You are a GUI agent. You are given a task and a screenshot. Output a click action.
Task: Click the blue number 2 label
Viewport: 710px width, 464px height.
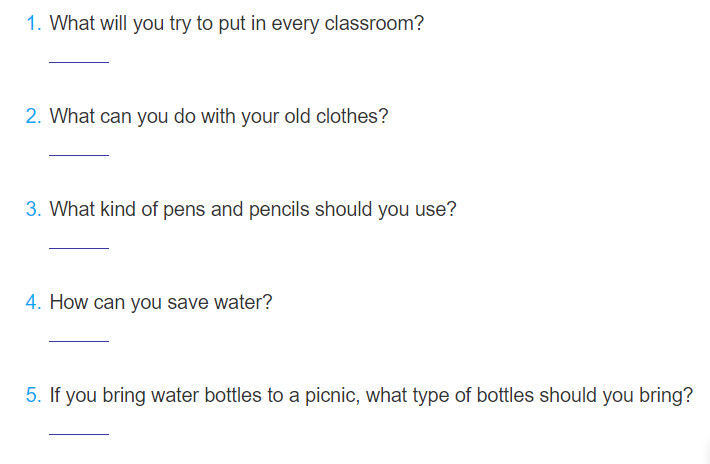(x=34, y=116)
